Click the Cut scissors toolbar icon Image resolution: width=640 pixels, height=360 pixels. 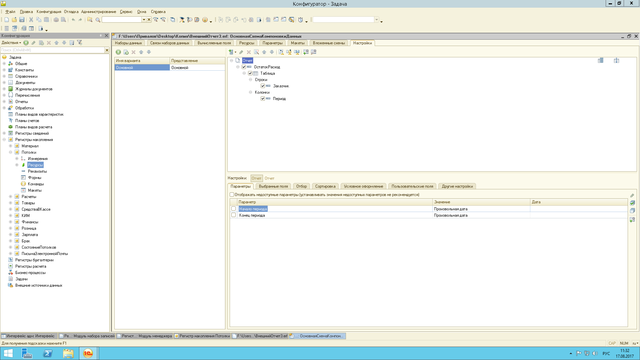31,20
